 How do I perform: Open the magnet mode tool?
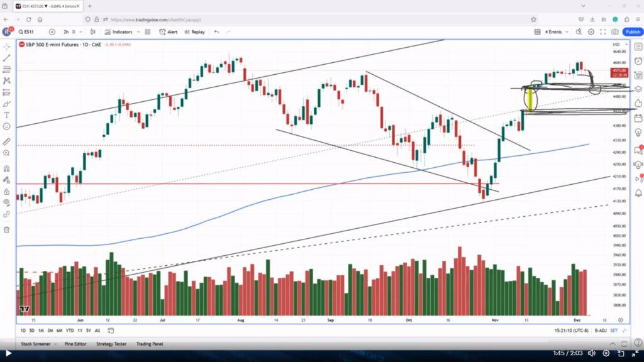[x=6, y=168]
